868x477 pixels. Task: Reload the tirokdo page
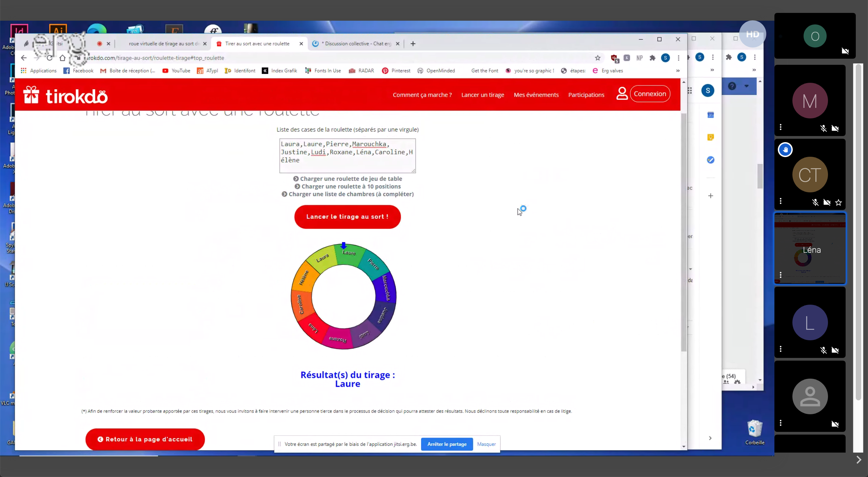(x=50, y=58)
